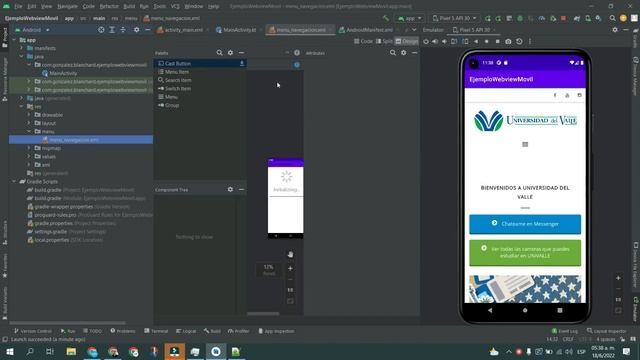Click the emulator volume up icon

(435, 41)
